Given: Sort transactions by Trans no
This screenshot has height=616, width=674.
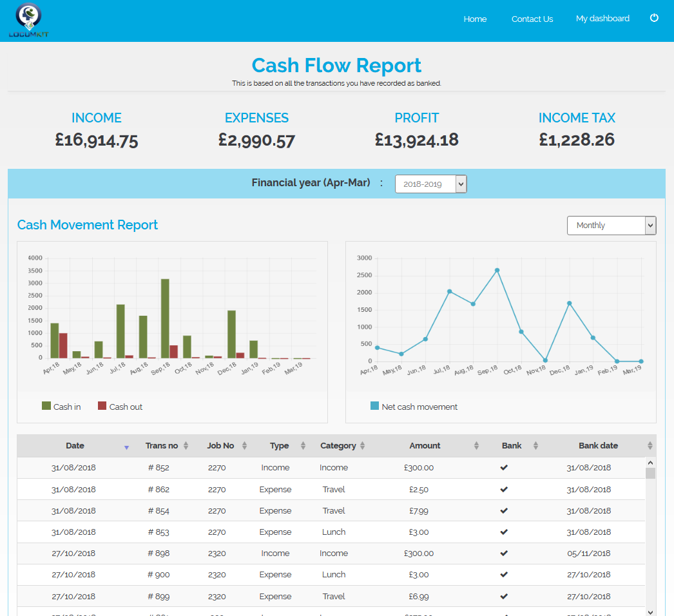Looking at the screenshot, I should click(187, 445).
